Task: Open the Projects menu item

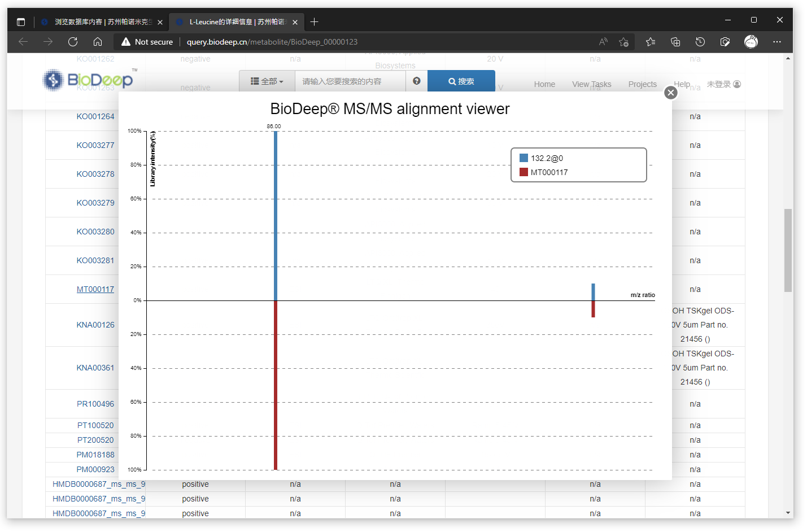Action: 642,84
